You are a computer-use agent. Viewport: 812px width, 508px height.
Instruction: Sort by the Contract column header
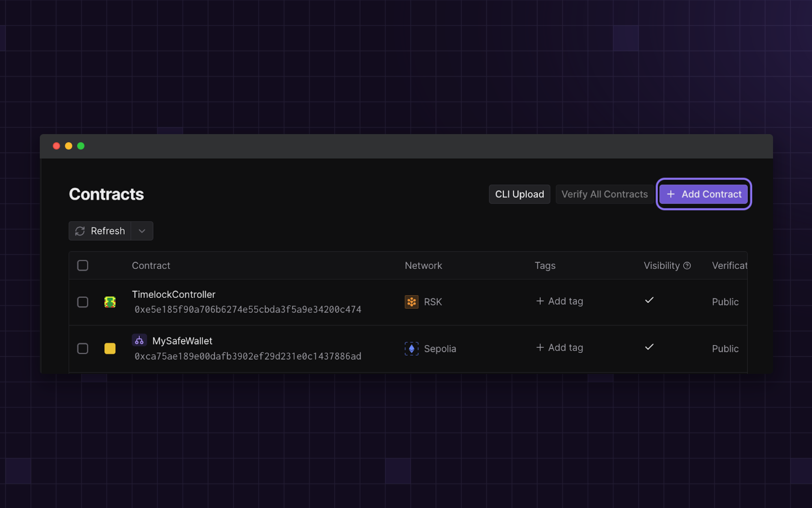(151, 266)
